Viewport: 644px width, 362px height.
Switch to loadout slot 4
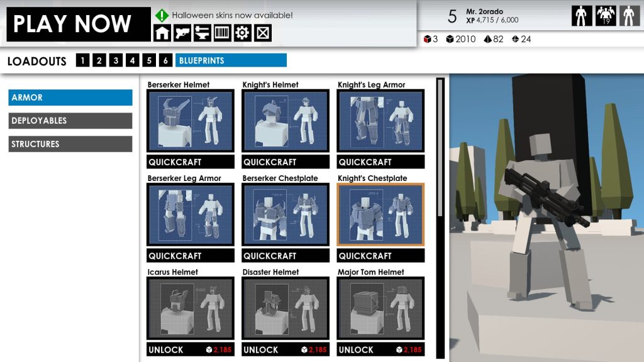coord(132,60)
